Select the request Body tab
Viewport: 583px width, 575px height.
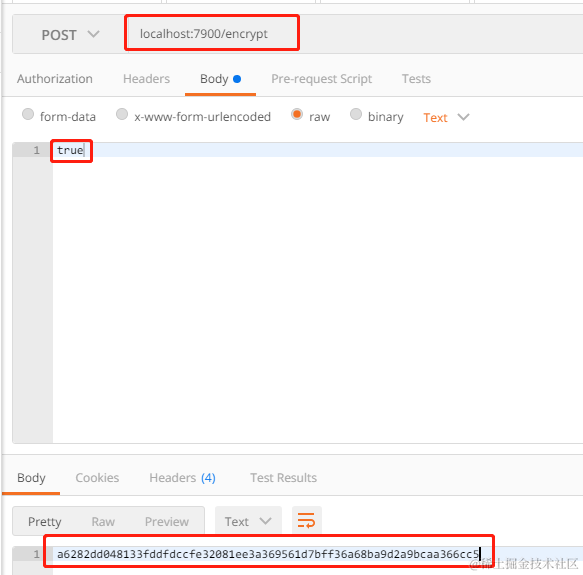pos(220,79)
